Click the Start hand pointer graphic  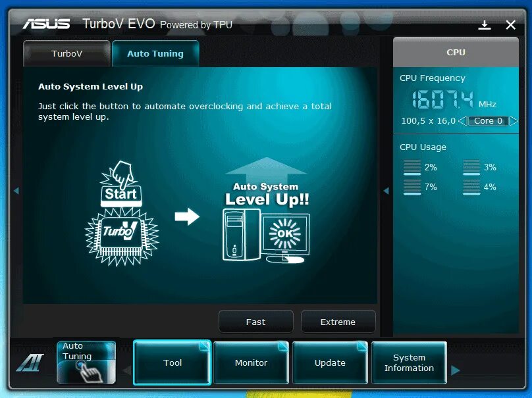coord(121,184)
